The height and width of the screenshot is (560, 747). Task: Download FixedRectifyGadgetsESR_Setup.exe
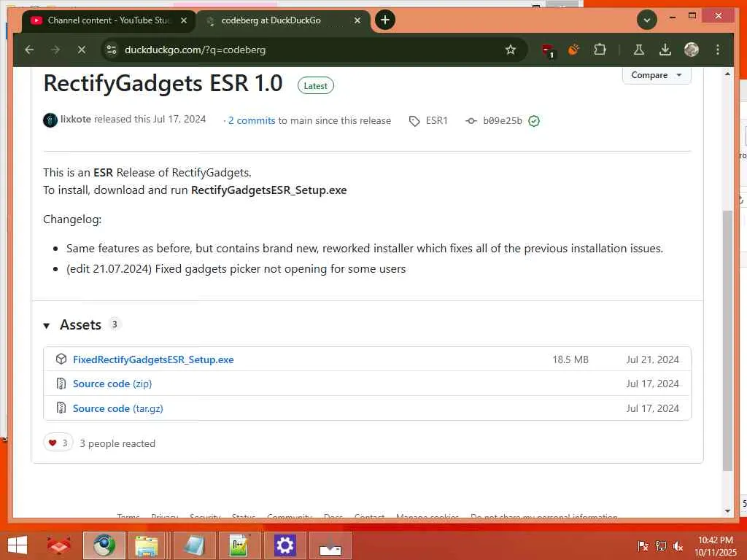pos(153,359)
